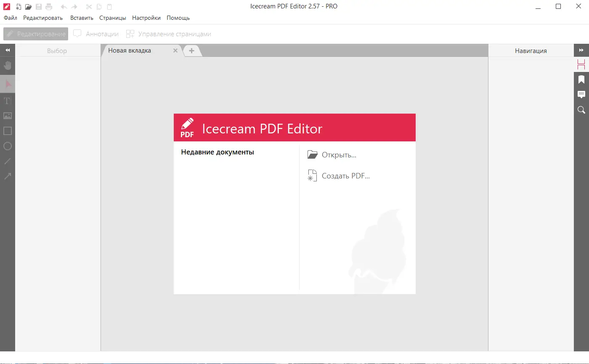
Task: Pick the Image insertion tool
Action: 8,116
